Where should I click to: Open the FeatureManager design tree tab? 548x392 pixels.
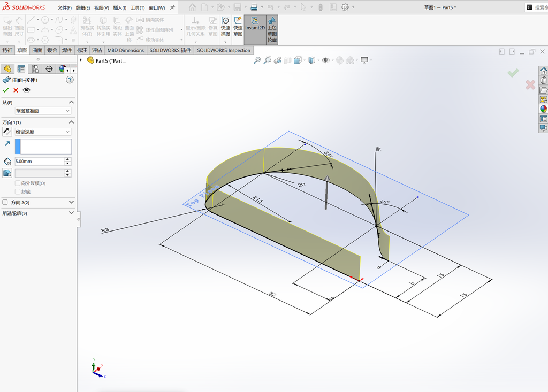point(7,69)
